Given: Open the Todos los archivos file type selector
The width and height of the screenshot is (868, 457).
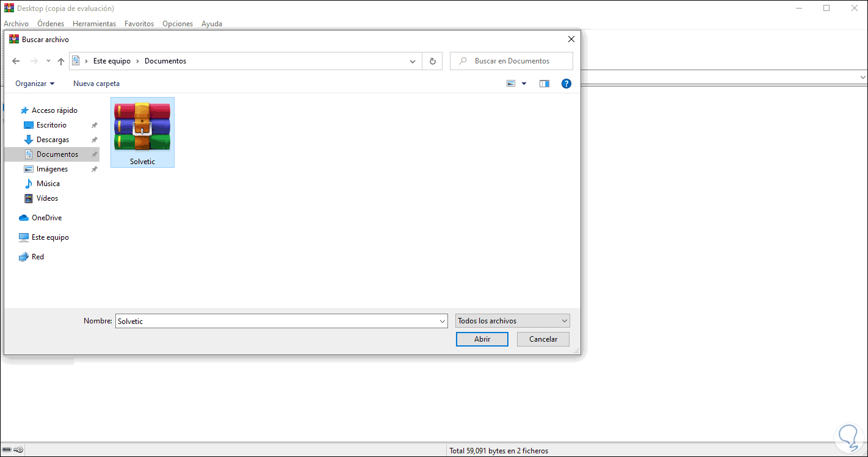Looking at the screenshot, I should (512, 320).
